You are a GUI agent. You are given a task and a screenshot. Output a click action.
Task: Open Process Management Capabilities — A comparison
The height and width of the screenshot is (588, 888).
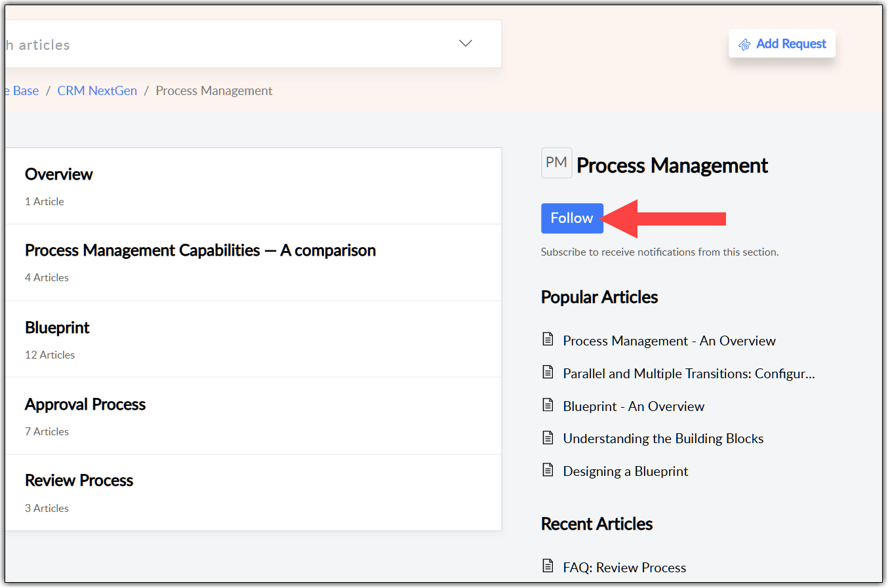[x=200, y=250]
